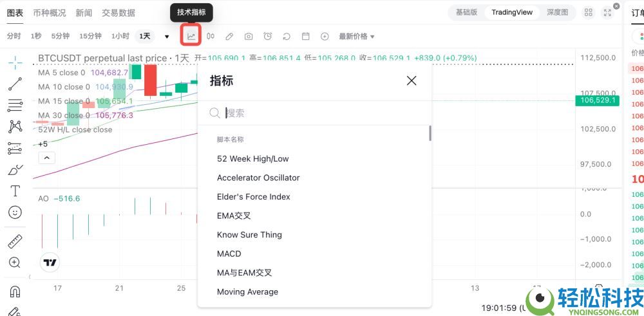This screenshot has width=644, height=316.
Task: Select the 1天 timeframe
Action: [x=145, y=36]
